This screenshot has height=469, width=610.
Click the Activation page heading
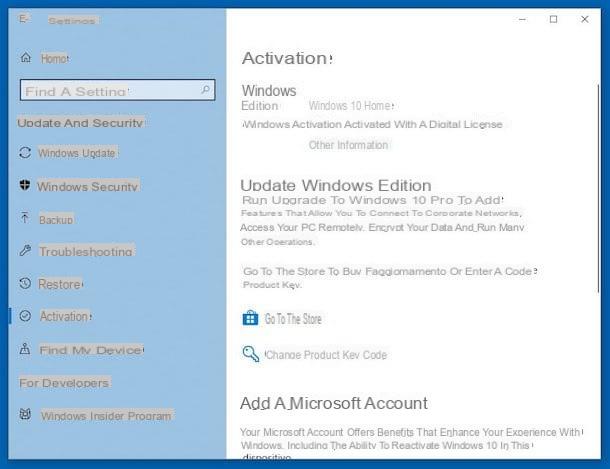coord(287,58)
